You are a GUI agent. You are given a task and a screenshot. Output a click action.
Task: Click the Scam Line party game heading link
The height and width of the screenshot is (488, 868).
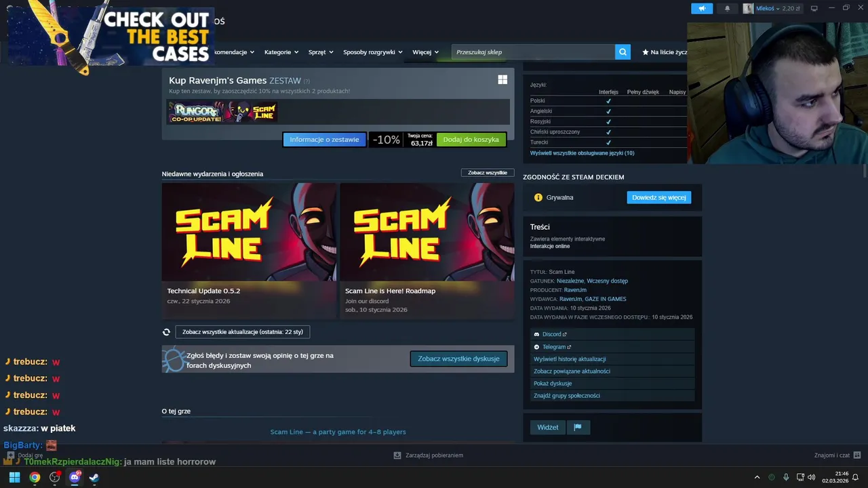click(338, 432)
